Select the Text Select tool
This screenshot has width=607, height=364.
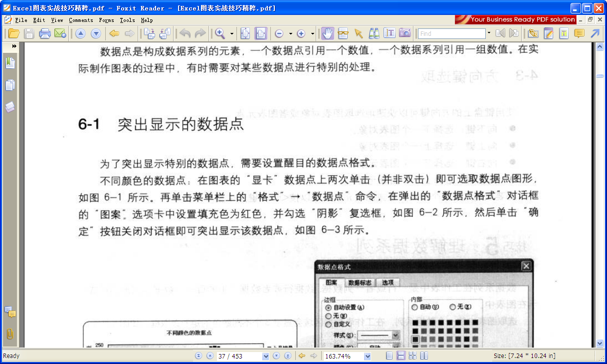pos(390,33)
